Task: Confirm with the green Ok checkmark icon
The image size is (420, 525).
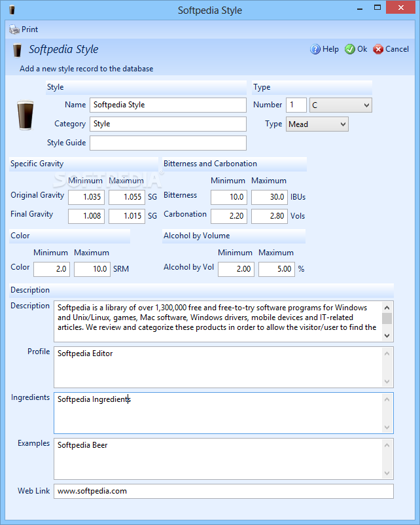Action: tap(350, 49)
